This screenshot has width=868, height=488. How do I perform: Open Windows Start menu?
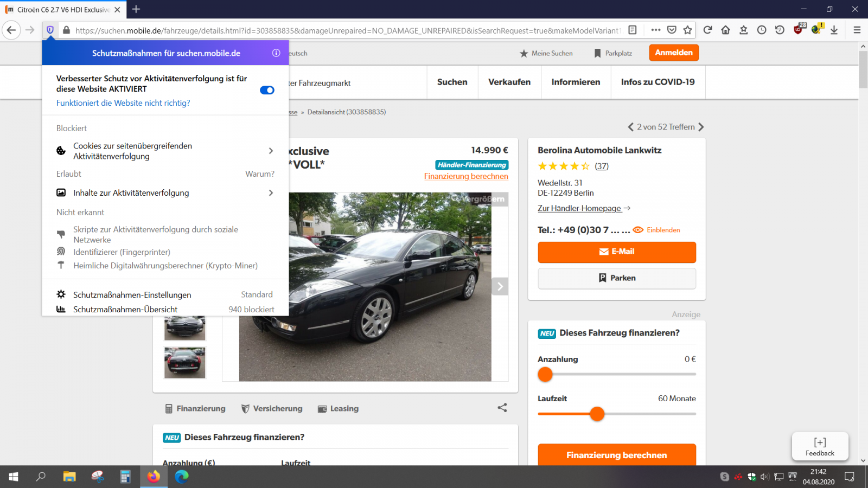(14, 477)
